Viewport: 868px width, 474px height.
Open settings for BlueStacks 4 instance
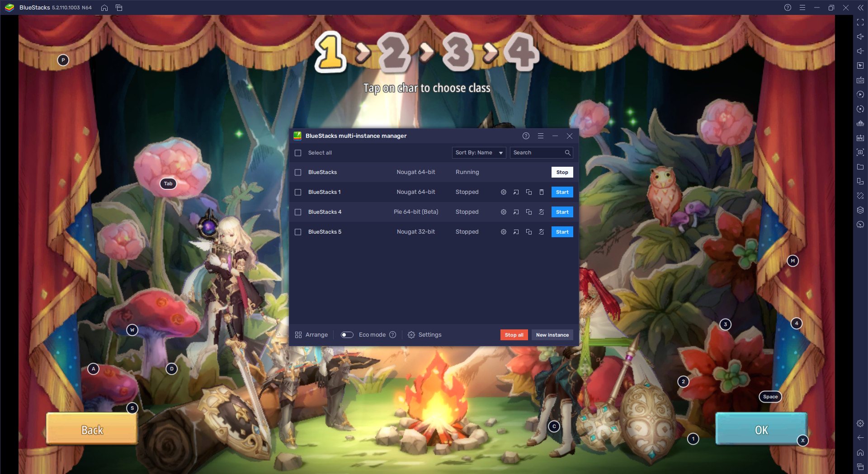(x=503, y=212)
